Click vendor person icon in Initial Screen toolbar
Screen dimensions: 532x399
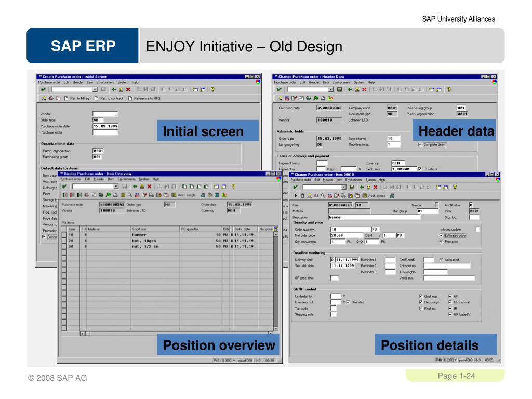44,98
